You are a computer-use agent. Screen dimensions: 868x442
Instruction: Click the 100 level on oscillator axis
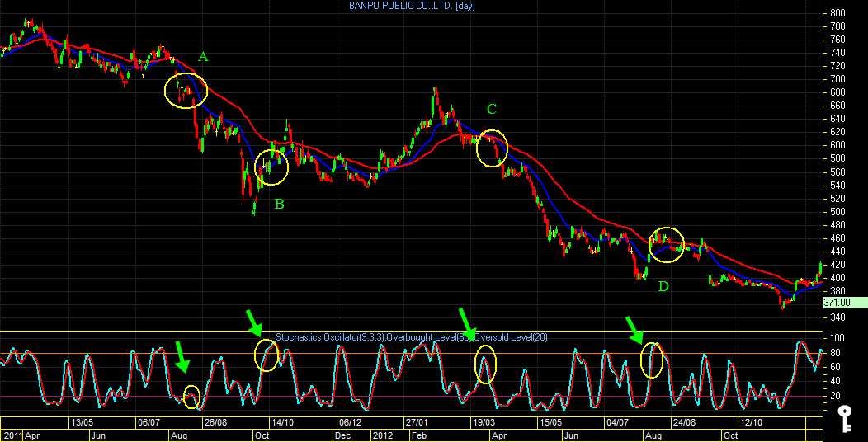click(x=837, y=339)
